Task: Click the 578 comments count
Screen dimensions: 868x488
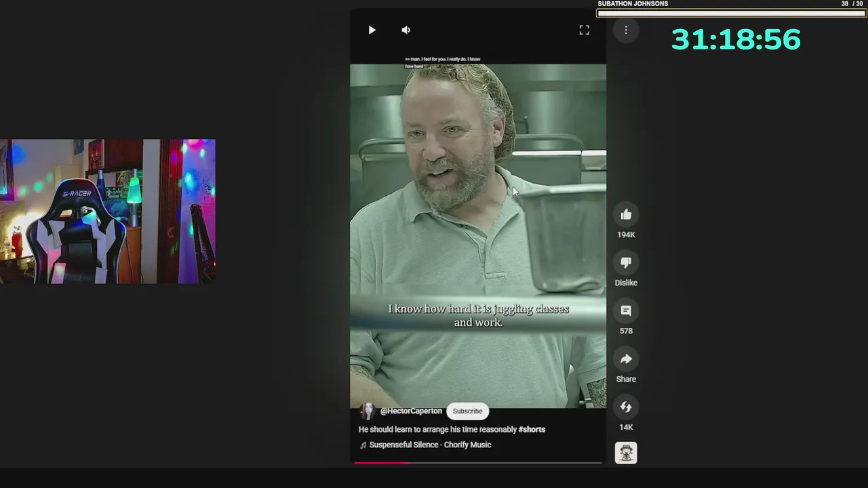Action: tap(626, 331)
